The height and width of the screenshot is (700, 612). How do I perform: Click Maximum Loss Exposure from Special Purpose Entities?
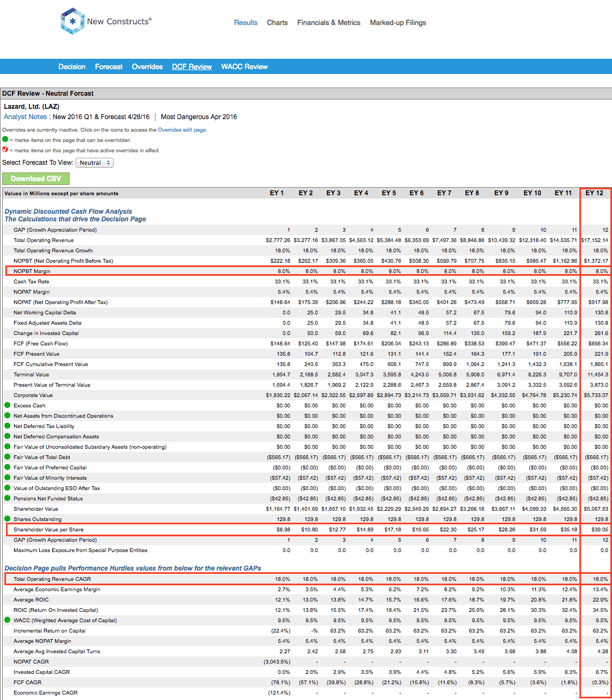click(x=80, y=550)
